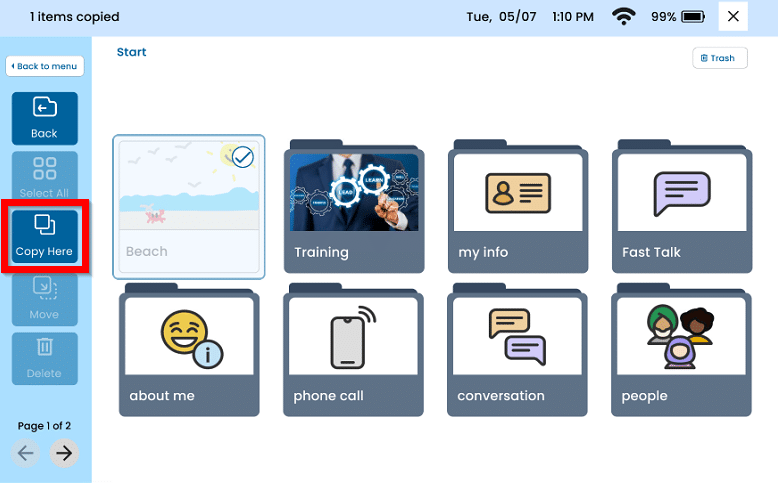
Task: Go to previous page with left arrow
Action: [26, 453]
